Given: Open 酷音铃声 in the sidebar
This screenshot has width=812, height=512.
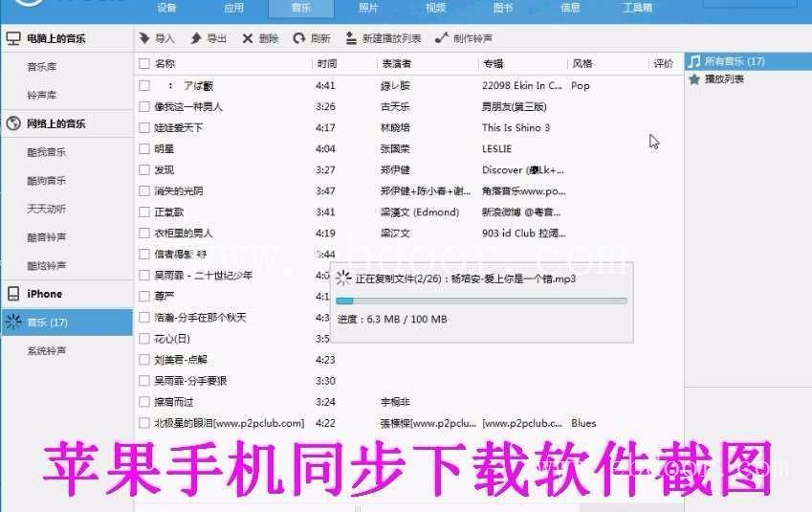Looking at the screenshot, I should coord(47,237).
